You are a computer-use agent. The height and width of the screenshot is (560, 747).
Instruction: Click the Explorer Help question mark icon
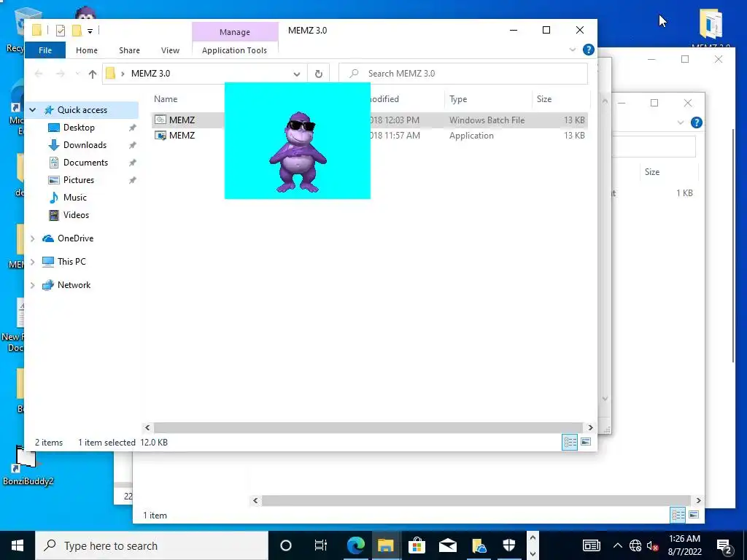589,50
